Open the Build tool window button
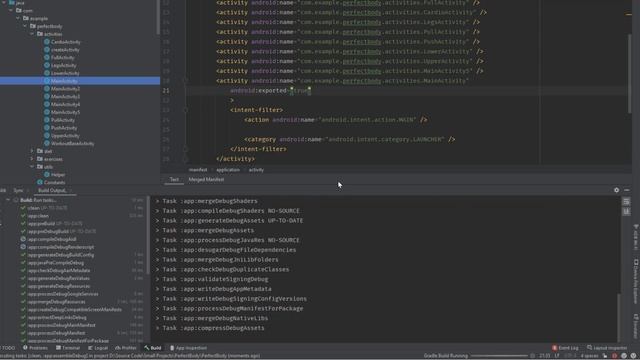The width and height of the screenshot is (640, 360). pos(153,348)
